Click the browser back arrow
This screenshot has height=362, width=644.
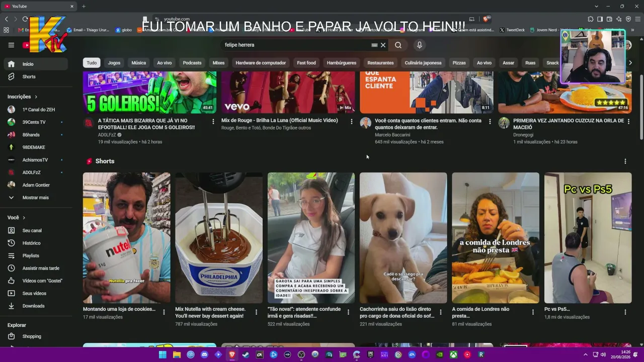point(7,19)
